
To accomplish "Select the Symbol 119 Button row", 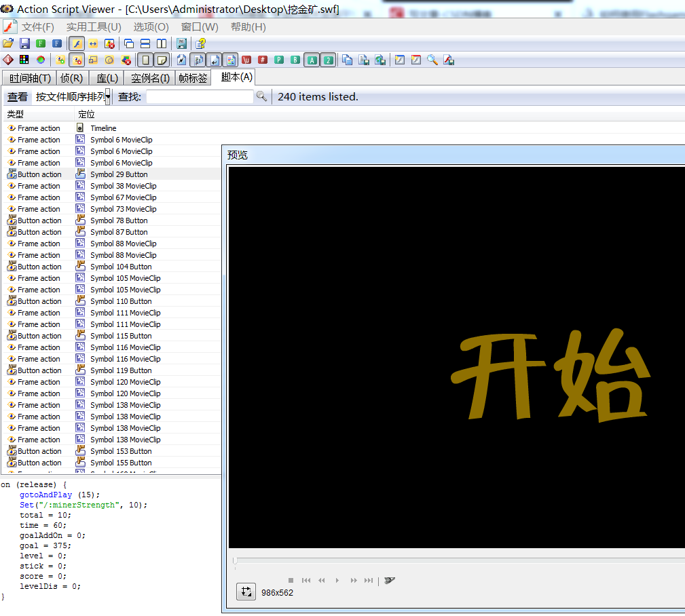I will tap(113, 370).
